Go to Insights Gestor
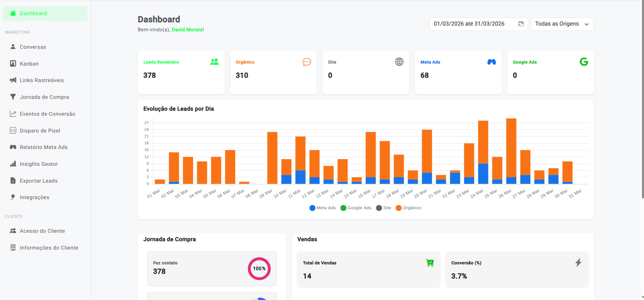This screenshot has width=644, height=300. (45, 164)
